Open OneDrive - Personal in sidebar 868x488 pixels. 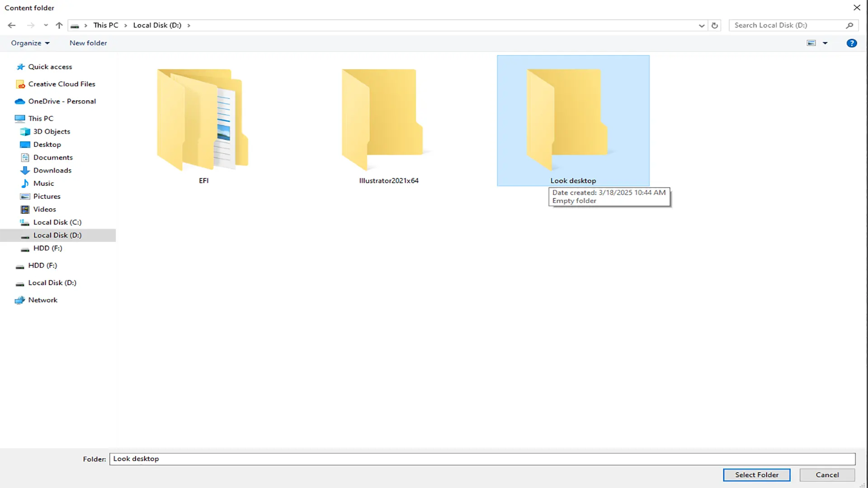pyautogui.click(x=62, y=101)
